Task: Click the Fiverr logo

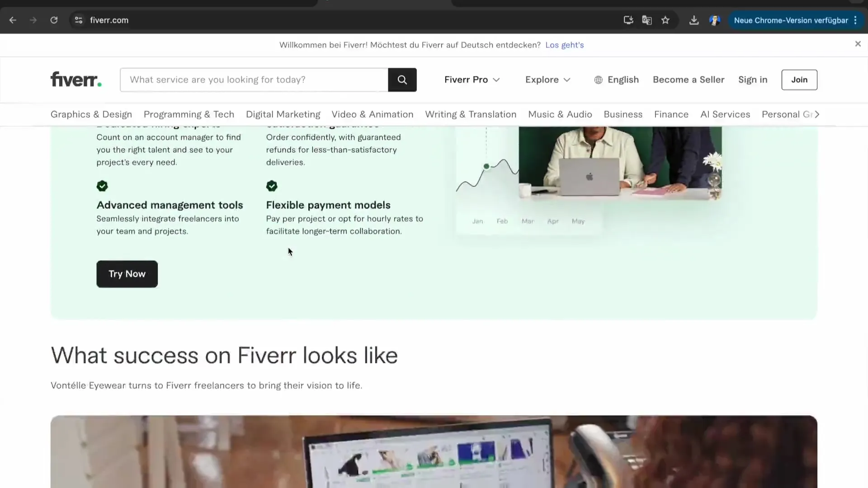Action: [75, 79]
